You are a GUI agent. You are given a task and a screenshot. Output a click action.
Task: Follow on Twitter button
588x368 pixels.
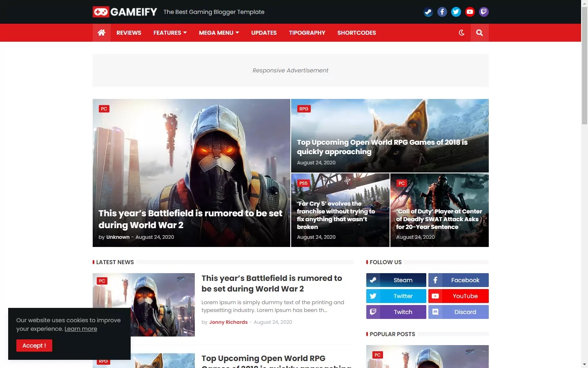(x=396, y=296)
